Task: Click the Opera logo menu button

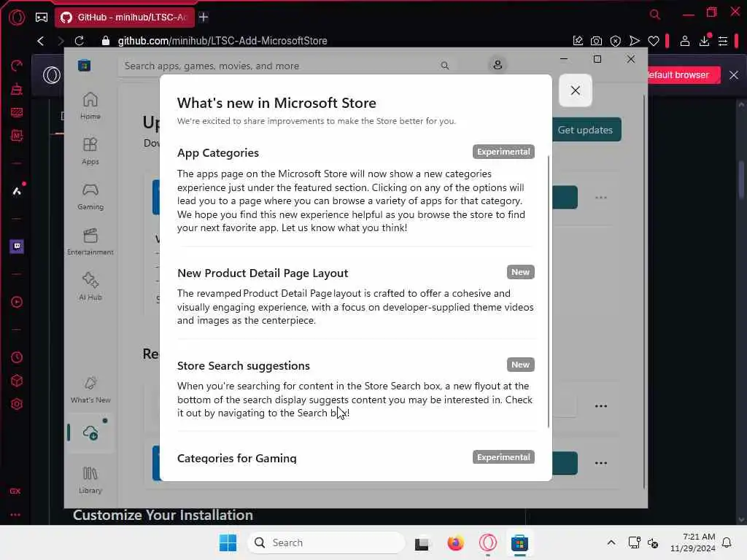Action: (17, 17)
